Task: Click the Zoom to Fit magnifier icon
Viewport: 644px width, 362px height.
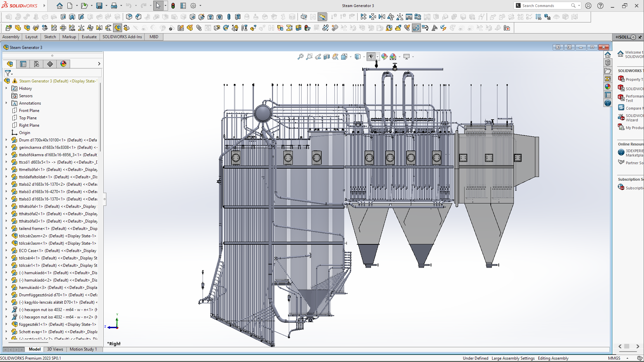Action: [x=300, y=57]
